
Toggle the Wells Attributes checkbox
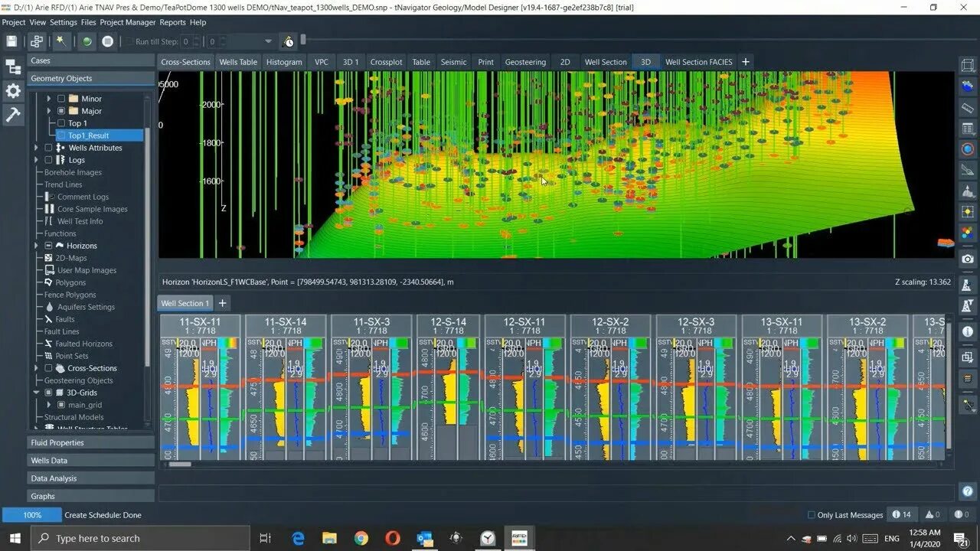48,148
